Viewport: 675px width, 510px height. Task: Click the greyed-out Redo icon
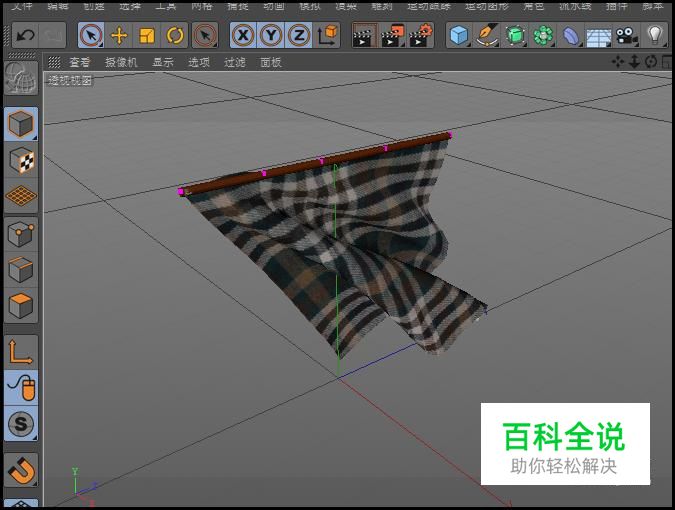point(53,35)
